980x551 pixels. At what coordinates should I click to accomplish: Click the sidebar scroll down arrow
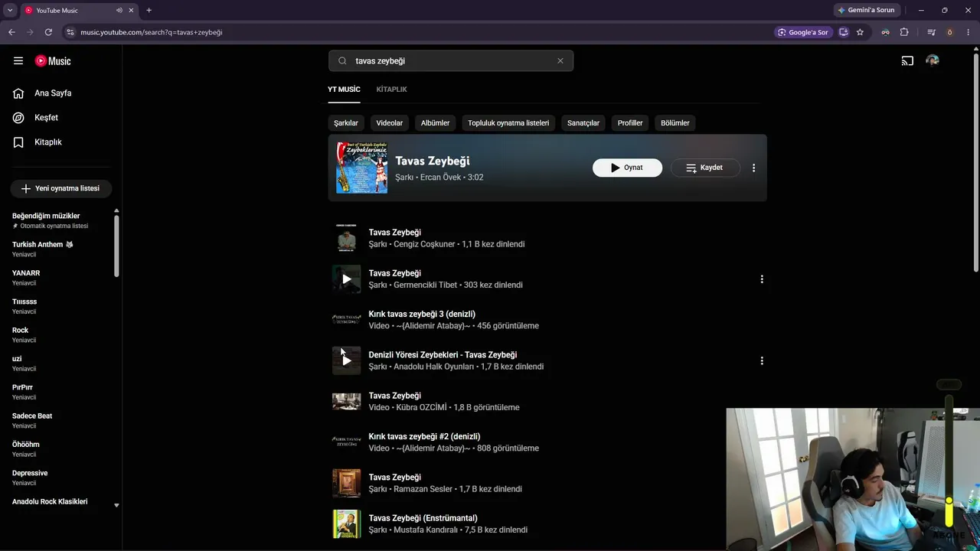coord(116,505)
